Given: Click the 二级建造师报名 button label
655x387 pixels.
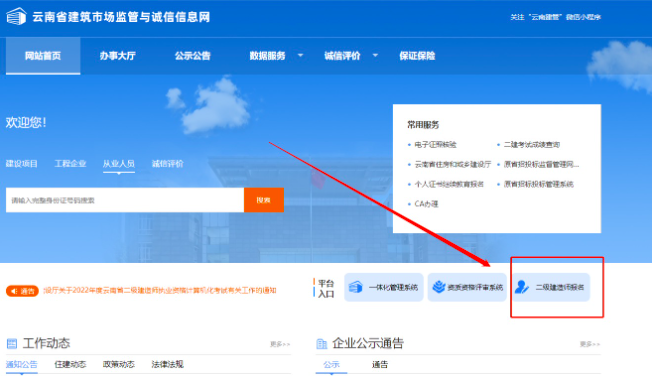Looking at the screenshot, I should 560,287.
